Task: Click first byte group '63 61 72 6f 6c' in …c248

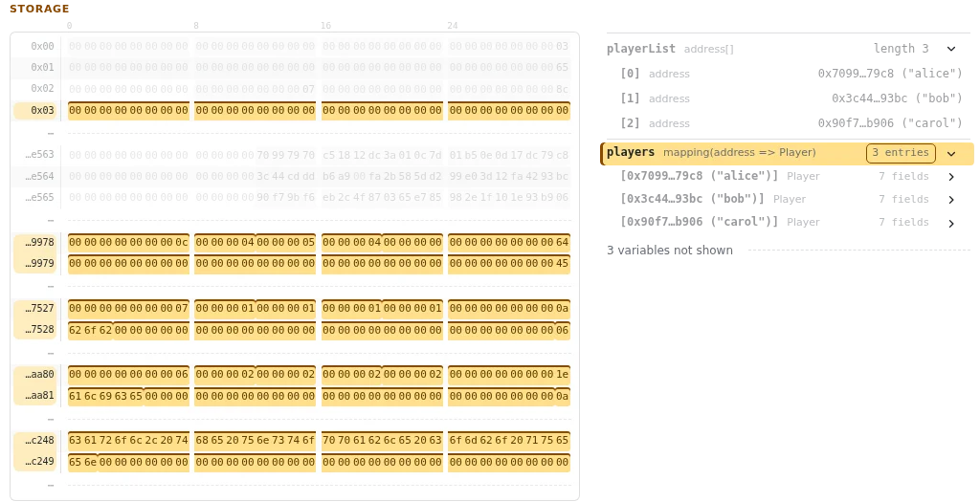Action: coord(105,441)
